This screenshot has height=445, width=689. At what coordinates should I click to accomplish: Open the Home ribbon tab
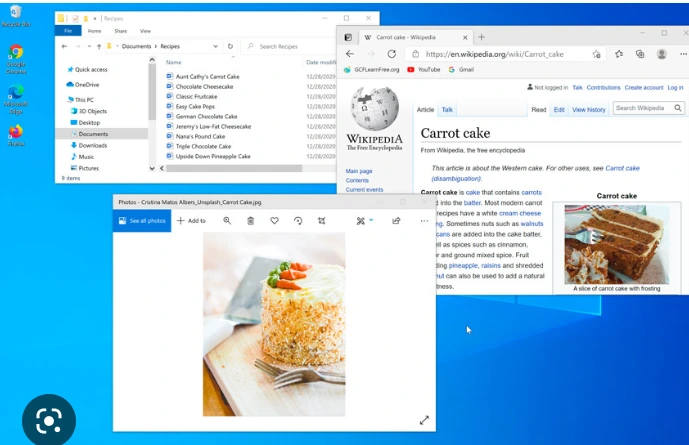(x=94, y=31)
